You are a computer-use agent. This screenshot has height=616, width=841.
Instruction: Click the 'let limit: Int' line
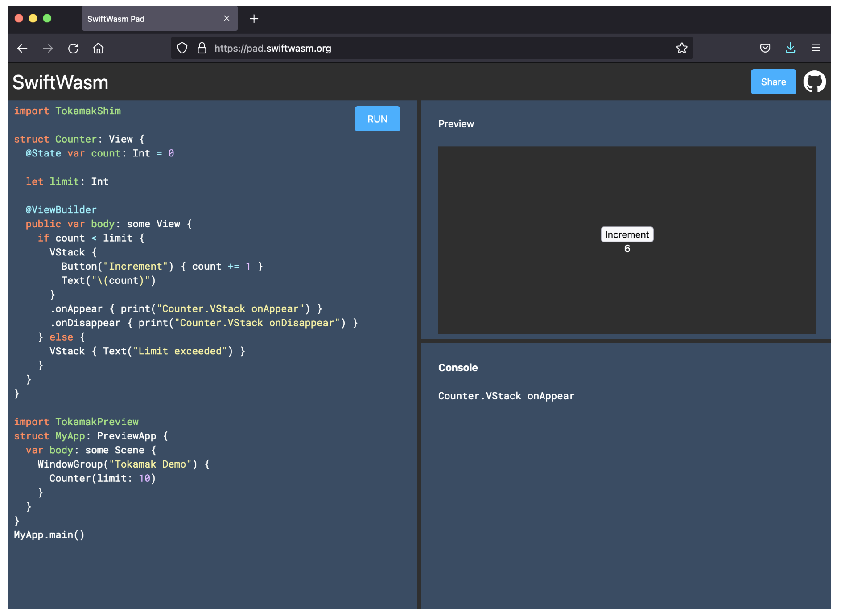(x=67, y=181)
